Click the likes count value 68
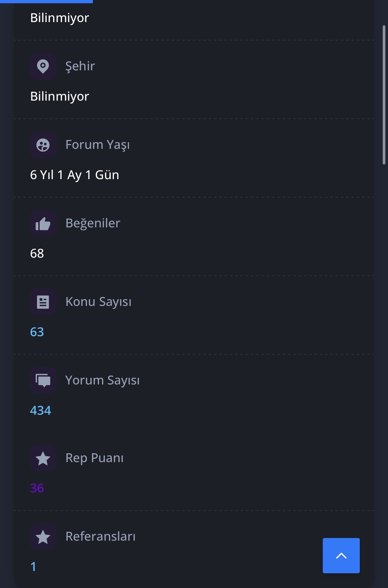The height and width of the screenshot is (588, 388). click(x=37, y=253)
